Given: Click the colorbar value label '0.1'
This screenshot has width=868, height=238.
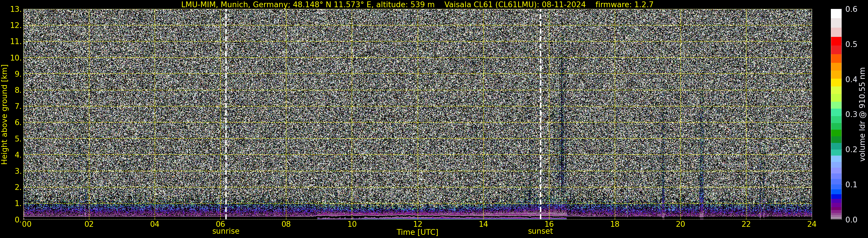Looking at the screenshot, I should [x=852, y=184].
